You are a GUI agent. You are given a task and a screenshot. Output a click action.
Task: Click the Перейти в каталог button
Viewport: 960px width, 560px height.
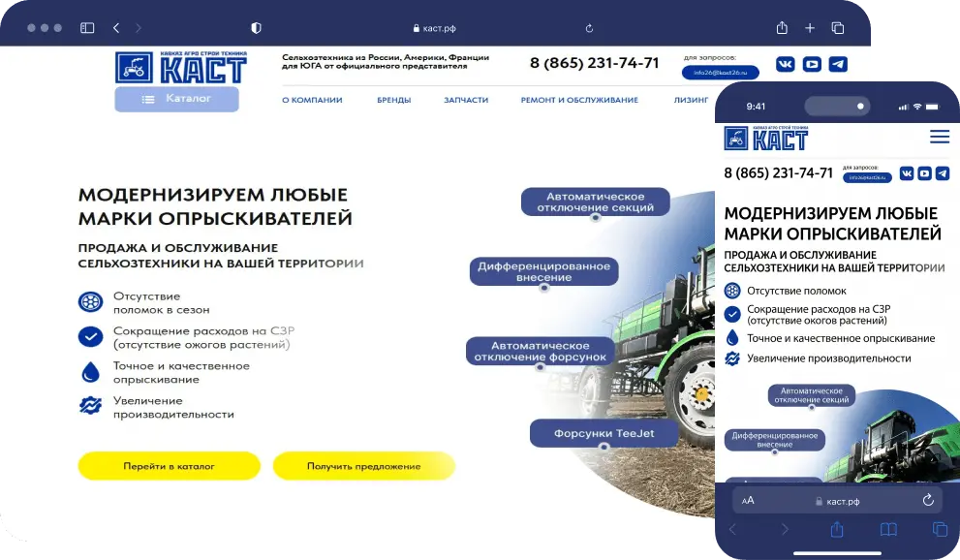click(169, 466)
